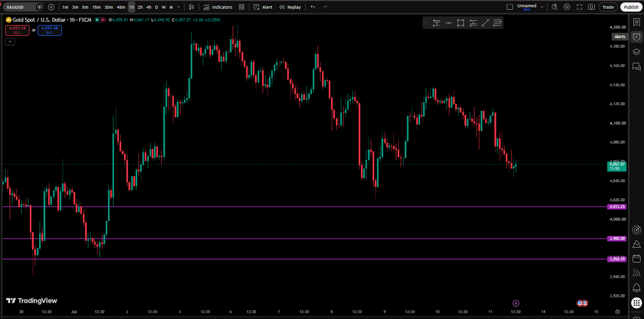Switch chart to 5m timeframe

pyautogui.click(x=85, y=7)
